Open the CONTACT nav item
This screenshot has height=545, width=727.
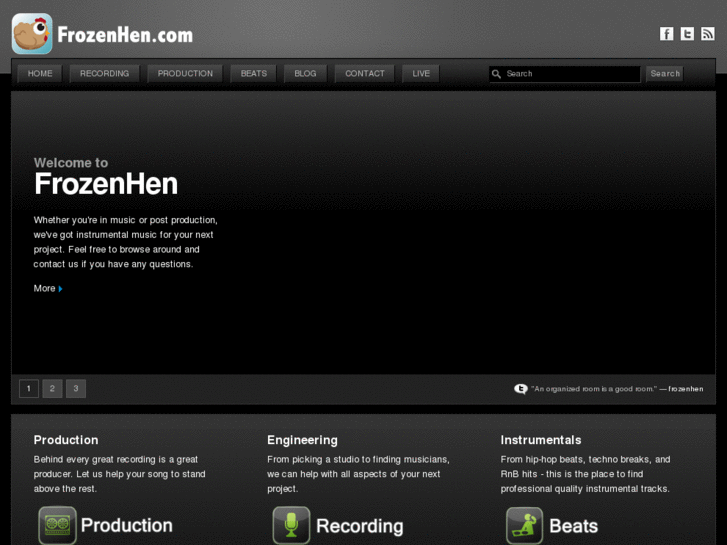(x=365, y=74)
